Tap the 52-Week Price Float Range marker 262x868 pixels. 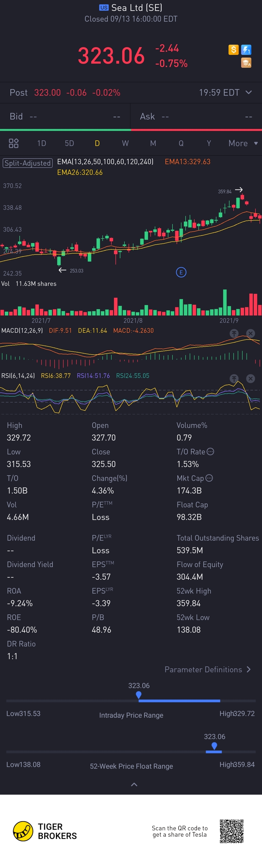(214, 746)
